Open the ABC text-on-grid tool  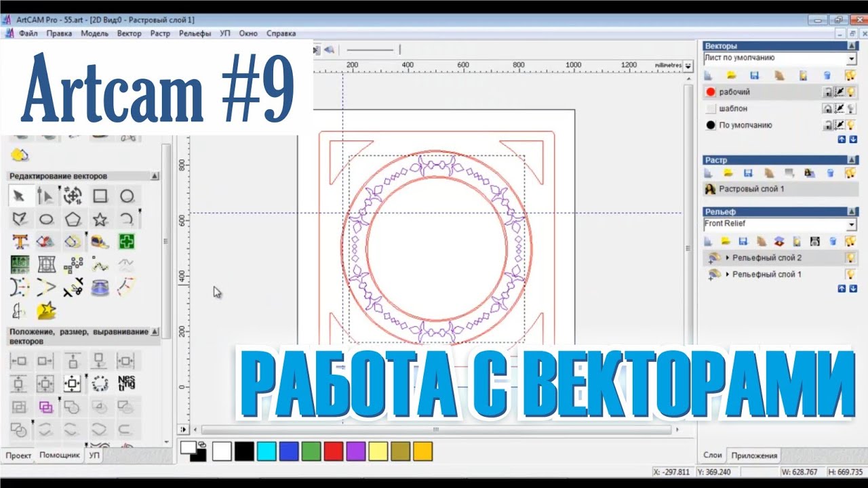tap(19, 264)
